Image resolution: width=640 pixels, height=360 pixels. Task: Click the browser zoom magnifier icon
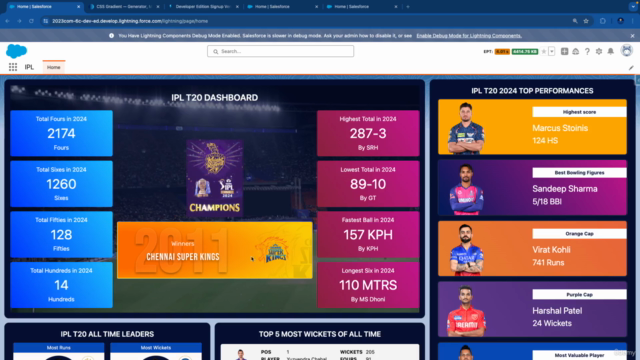pos(575,21)
